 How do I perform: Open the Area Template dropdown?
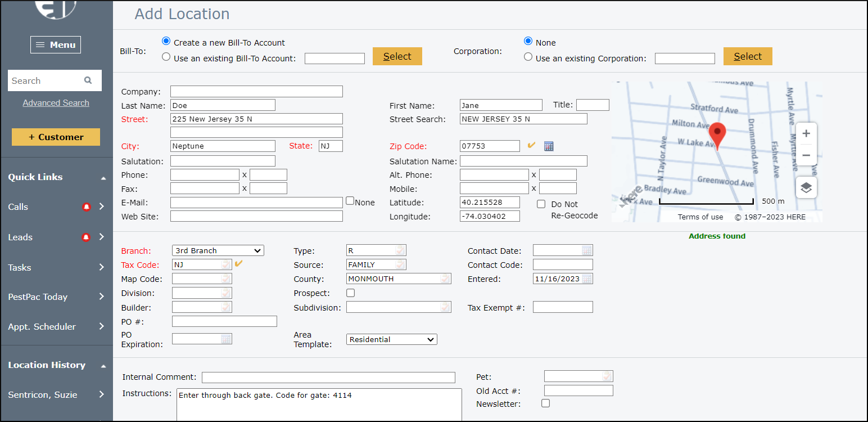click(391, 339)
